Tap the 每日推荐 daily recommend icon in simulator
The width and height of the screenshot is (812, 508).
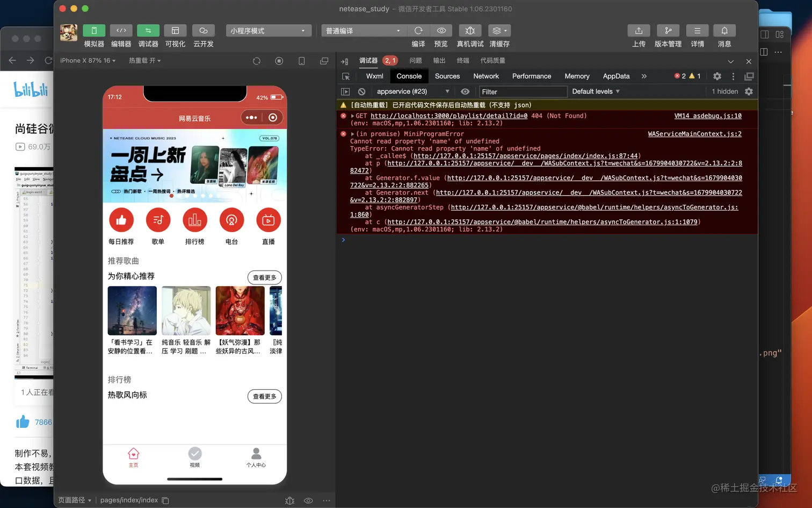[121, 220]
